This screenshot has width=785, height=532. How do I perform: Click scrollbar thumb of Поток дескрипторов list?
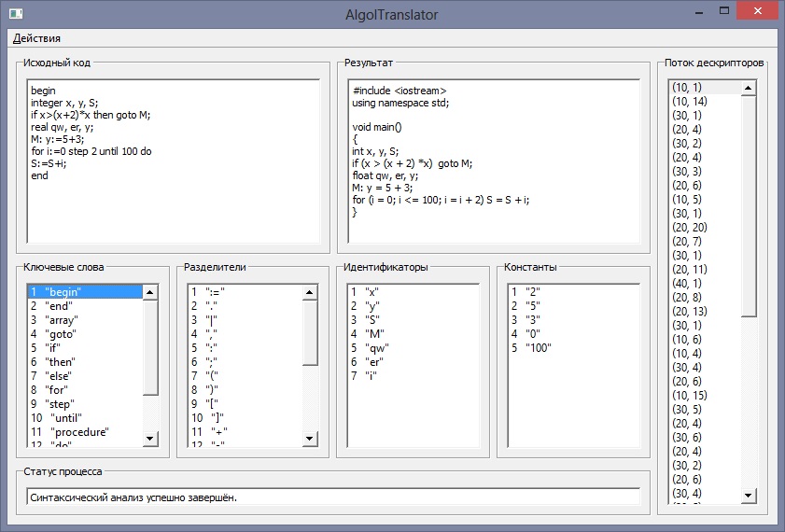coord(749,206)
